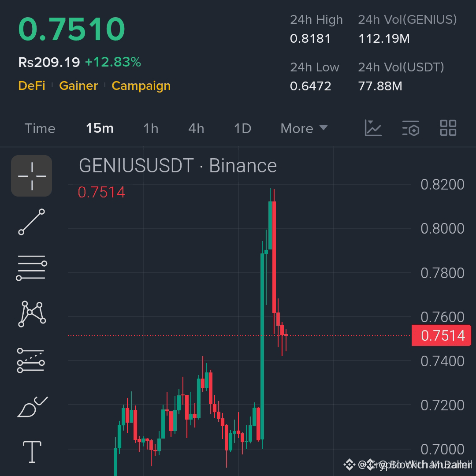This screenshot has width=476, height=476.
Task: Select the 4h interval tab
Action: click(x=196, y=128)
